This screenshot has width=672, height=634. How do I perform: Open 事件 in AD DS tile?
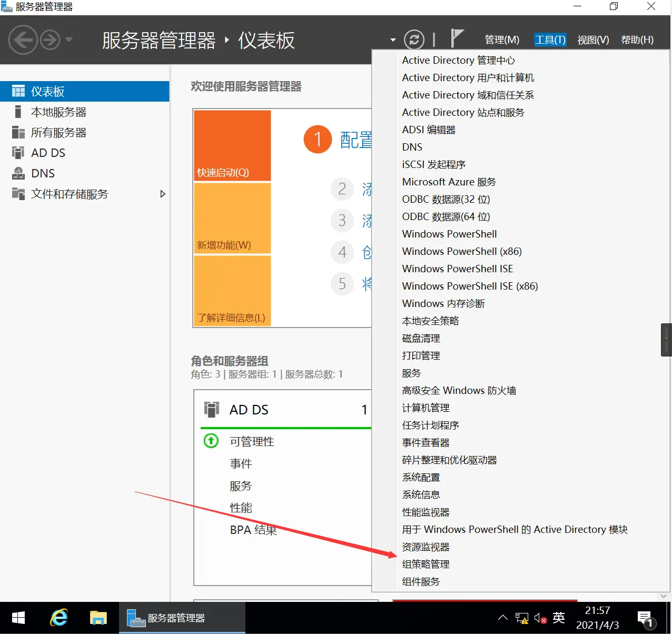(241, 463)
